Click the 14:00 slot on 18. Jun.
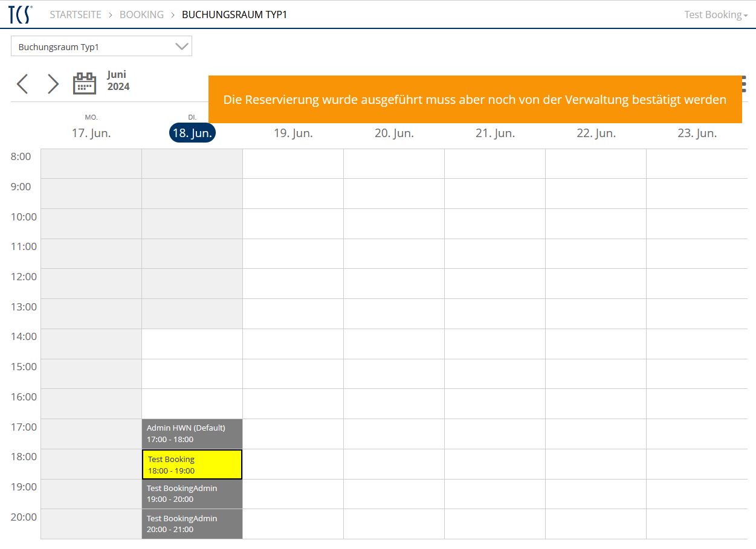 click(192, 344)
